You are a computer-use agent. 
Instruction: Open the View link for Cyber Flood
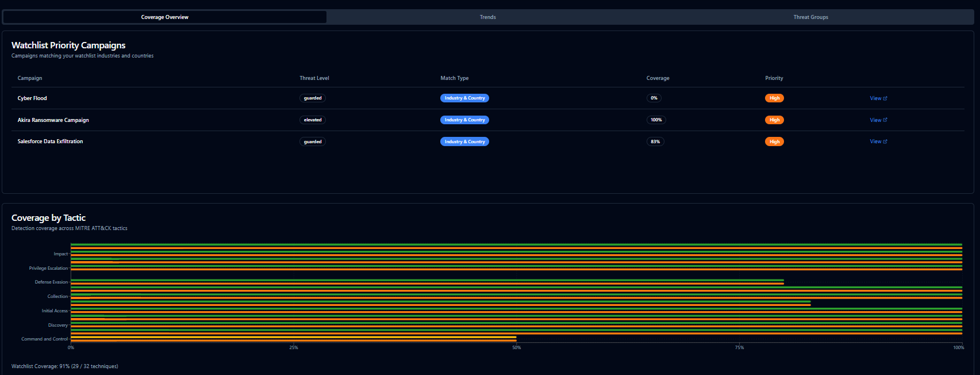click(878, 98)
